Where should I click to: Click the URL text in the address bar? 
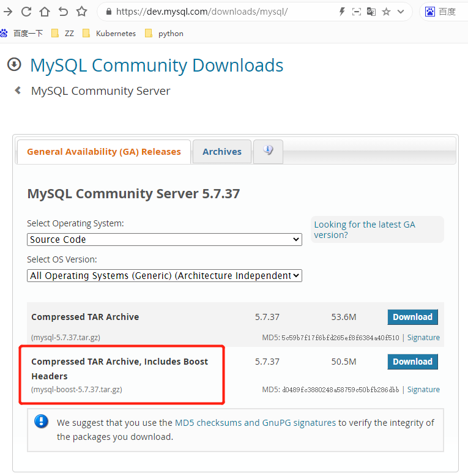click(x=202, y=12)
